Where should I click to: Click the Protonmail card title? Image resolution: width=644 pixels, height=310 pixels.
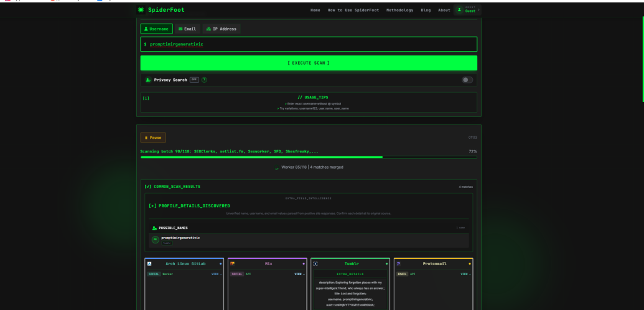point(434,264)
